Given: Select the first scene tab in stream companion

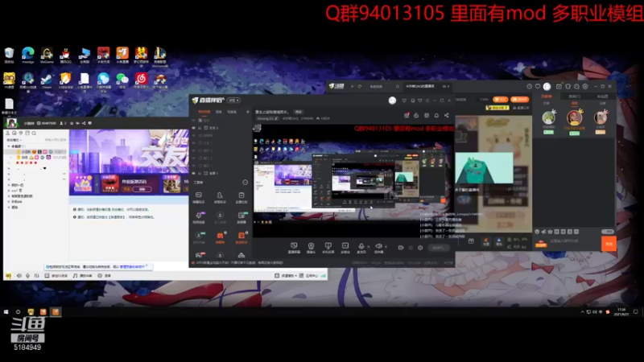Looking at the screenshot, I should [x=204, y=112].
